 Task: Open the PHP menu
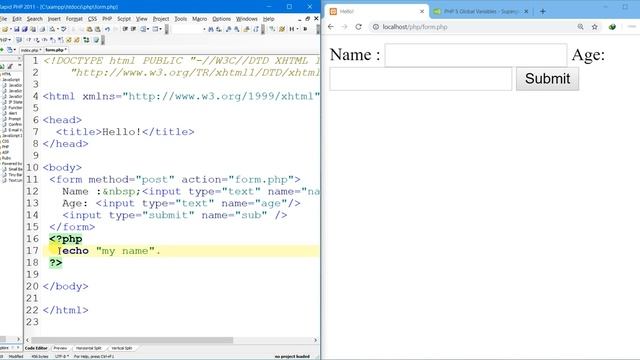107,19
